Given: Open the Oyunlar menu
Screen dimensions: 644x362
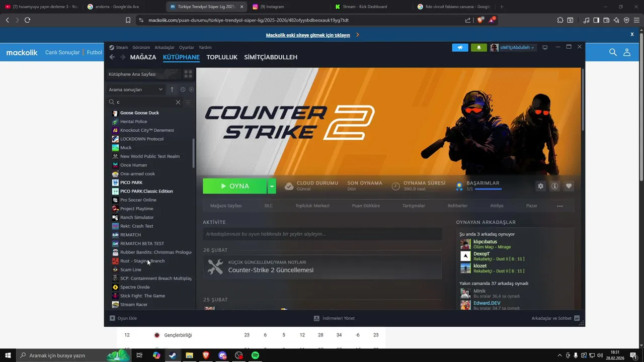Looking at the screenshot, I should 187,47.
